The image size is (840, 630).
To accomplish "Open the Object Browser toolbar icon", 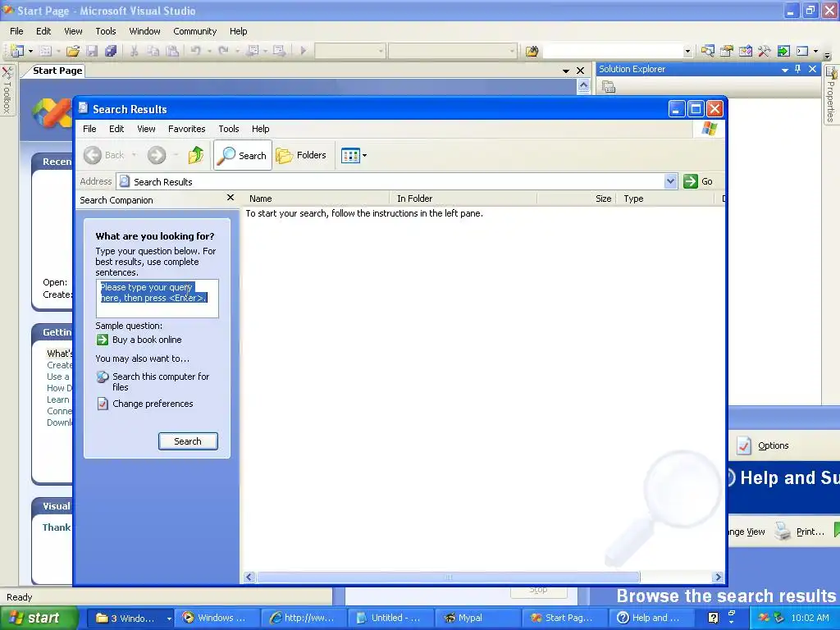I will pos(745,51).
